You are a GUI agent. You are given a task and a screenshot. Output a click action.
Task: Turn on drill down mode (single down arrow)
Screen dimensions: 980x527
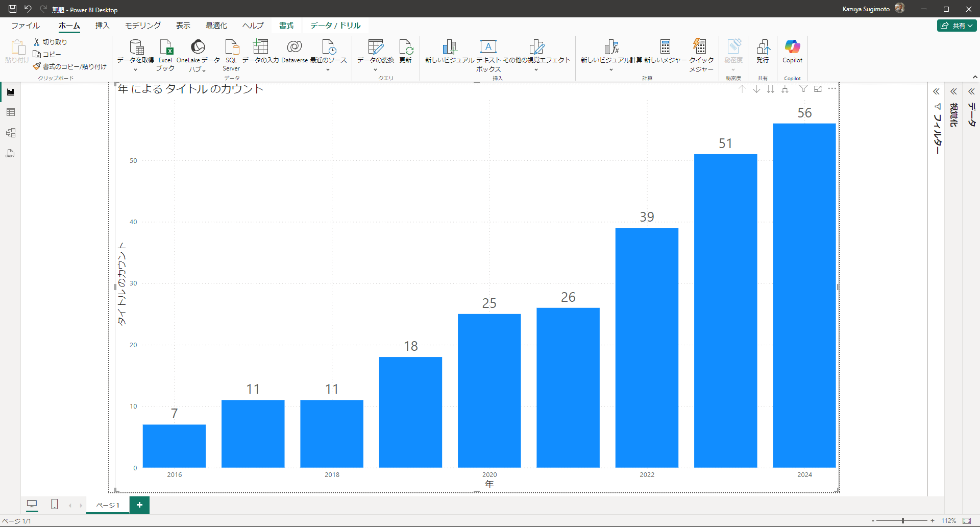click(x=756, y=89)
